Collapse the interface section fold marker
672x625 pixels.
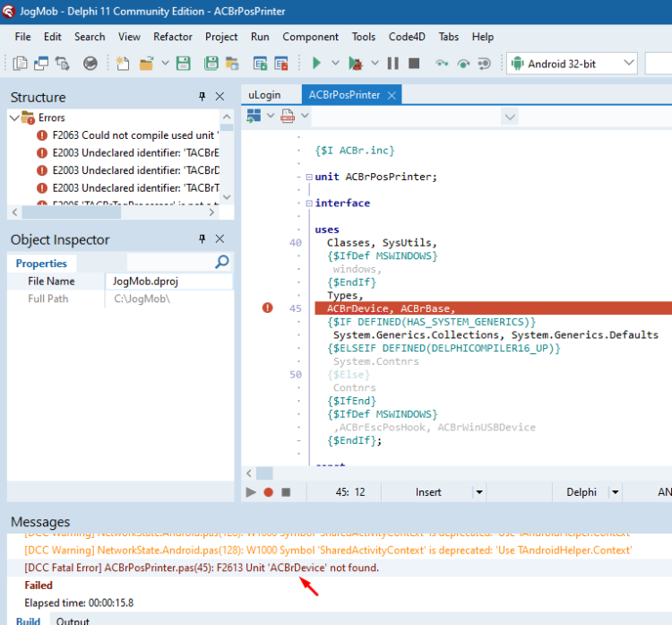coord(309,204)
